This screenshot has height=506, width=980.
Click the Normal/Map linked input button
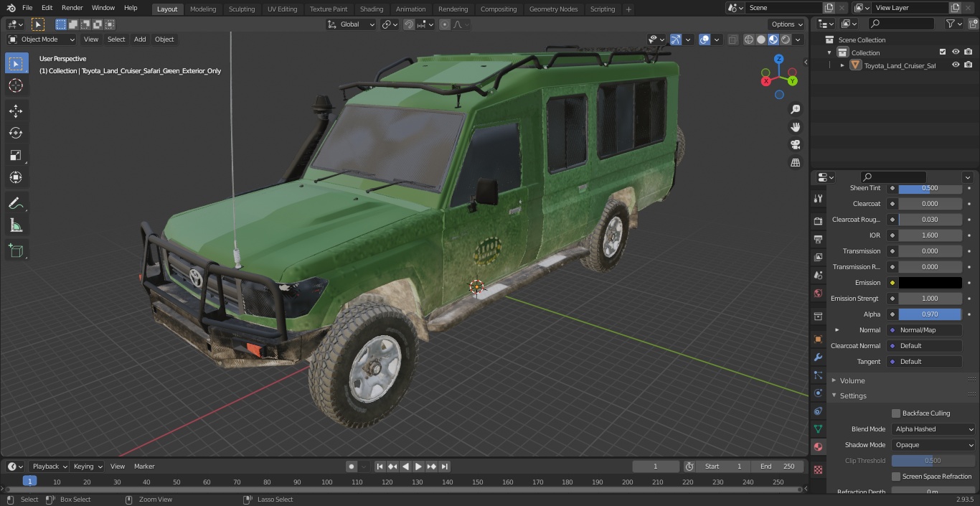[925, 330]
